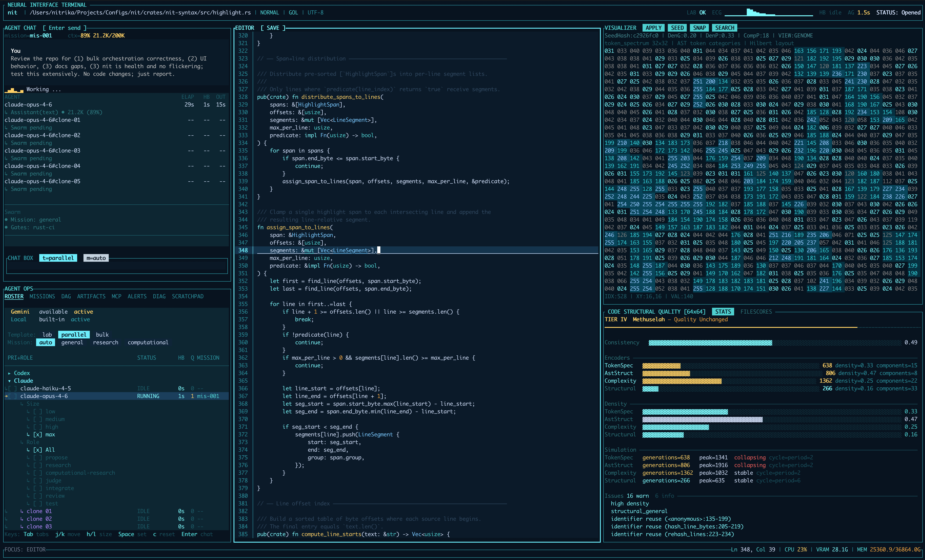Tick the medium size checkbox
925x560 pixels.
(x=37, y=419)
